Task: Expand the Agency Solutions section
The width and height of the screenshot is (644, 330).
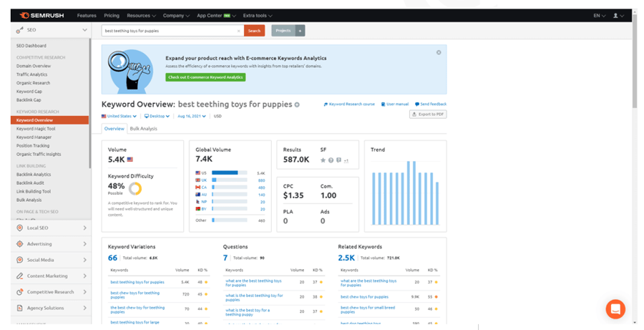Action: pos(84,308)
